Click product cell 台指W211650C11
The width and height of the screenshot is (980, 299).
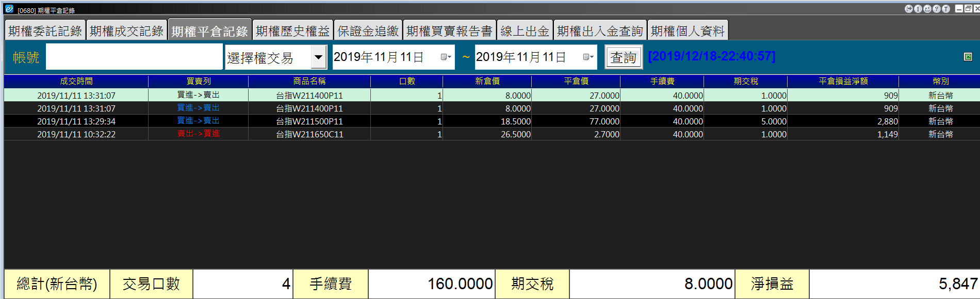[x=309, y=134]
